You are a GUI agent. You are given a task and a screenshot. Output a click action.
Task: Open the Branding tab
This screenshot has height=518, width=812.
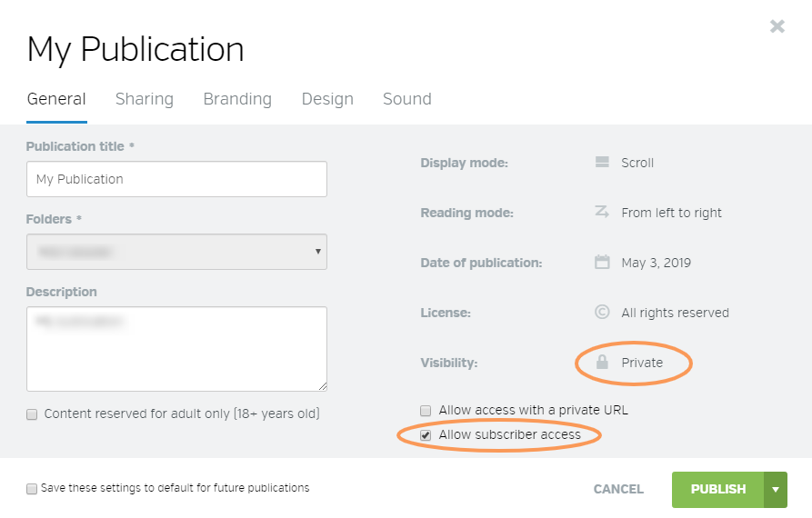pyautogui.click(x=237, y=99)
